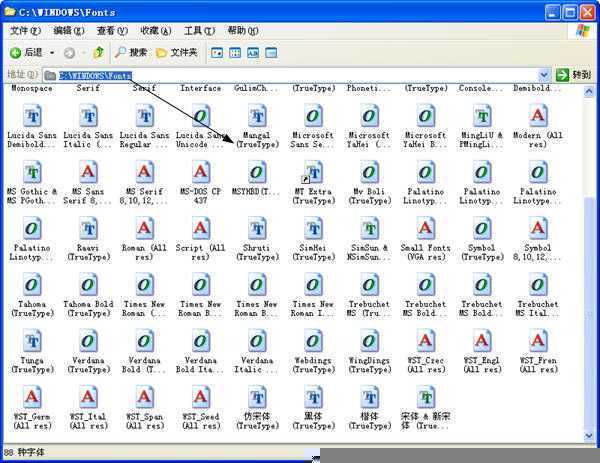The width and height of the screenshot is (600, 463).
Task: Select the Roman (All res) font icon
Action: point(145,229)
